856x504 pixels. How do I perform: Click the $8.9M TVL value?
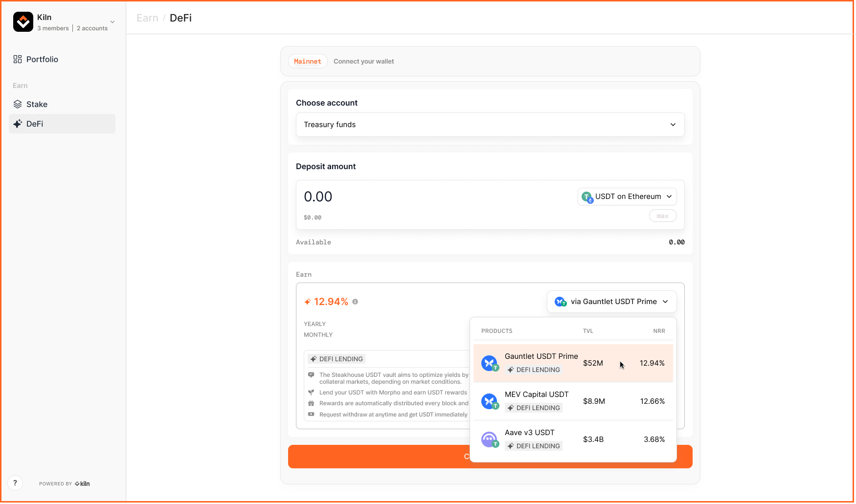point(594,401)
